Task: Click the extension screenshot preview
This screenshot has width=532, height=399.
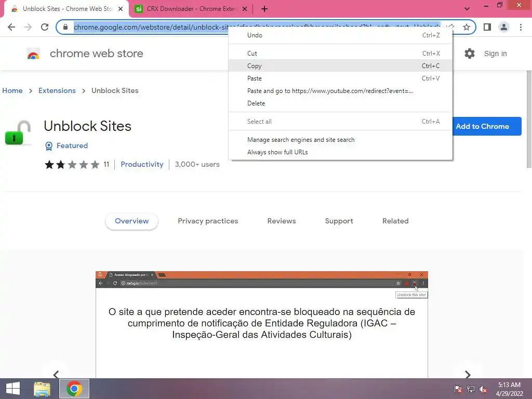Action: click(x=262, y=324)
